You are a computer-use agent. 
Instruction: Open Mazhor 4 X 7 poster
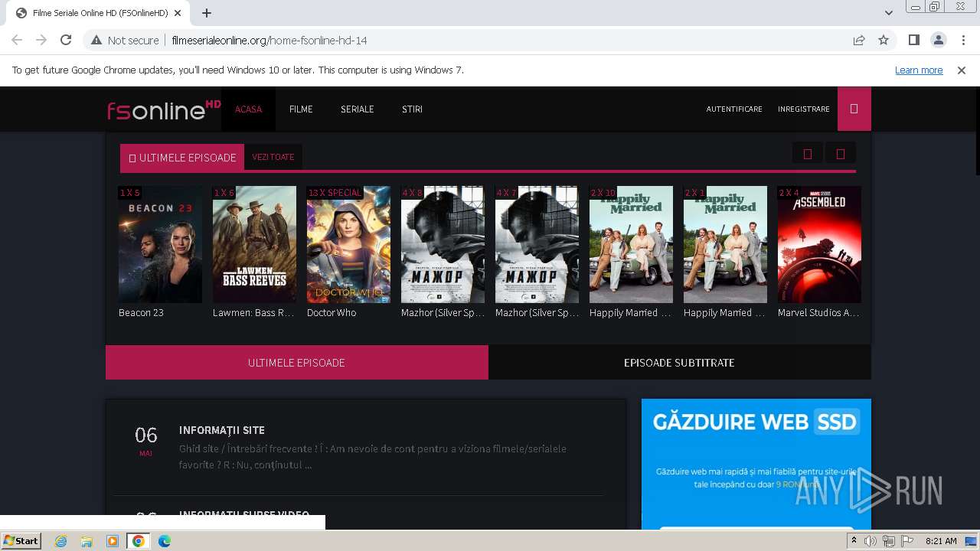537,244
